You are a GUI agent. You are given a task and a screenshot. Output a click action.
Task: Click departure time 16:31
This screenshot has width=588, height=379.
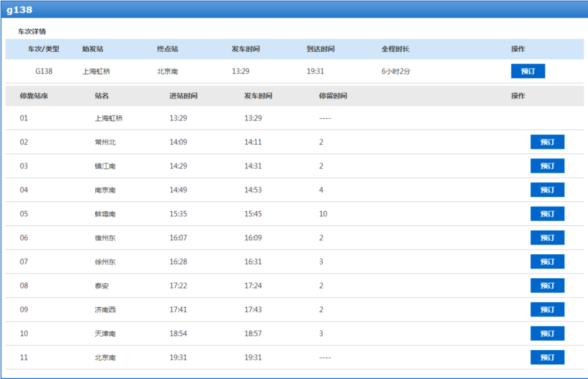(x=253, y=262)
